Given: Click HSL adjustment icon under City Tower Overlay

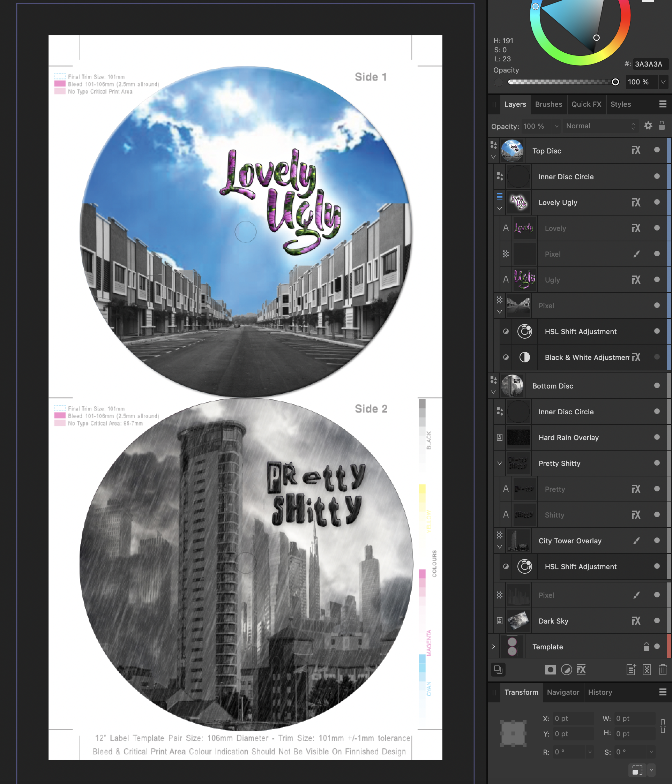Looking at the screenshot, I should (524, 566).
